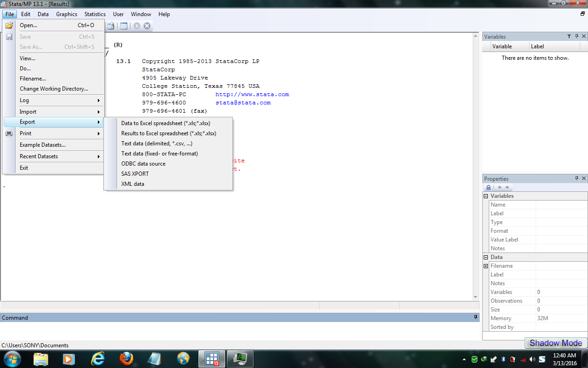Viewport: 588px width, 368px height.
Task: Select the Export menu item
Action: click(x=53, y=122)
